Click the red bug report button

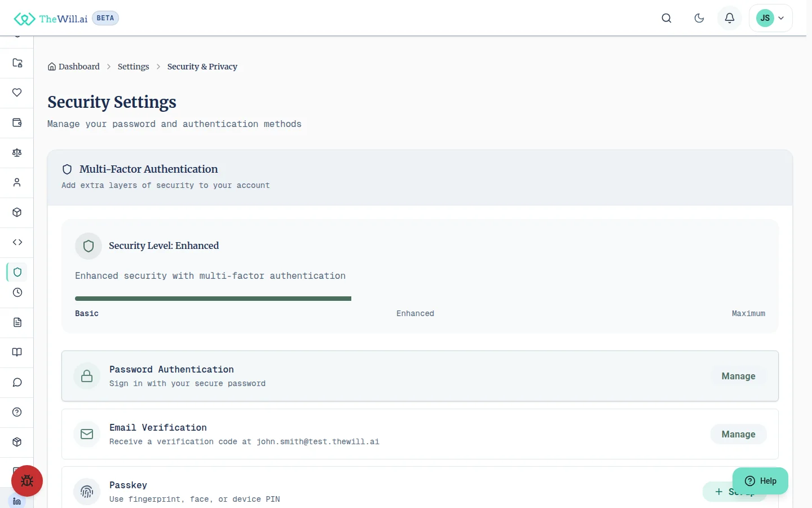pos(27,481)
